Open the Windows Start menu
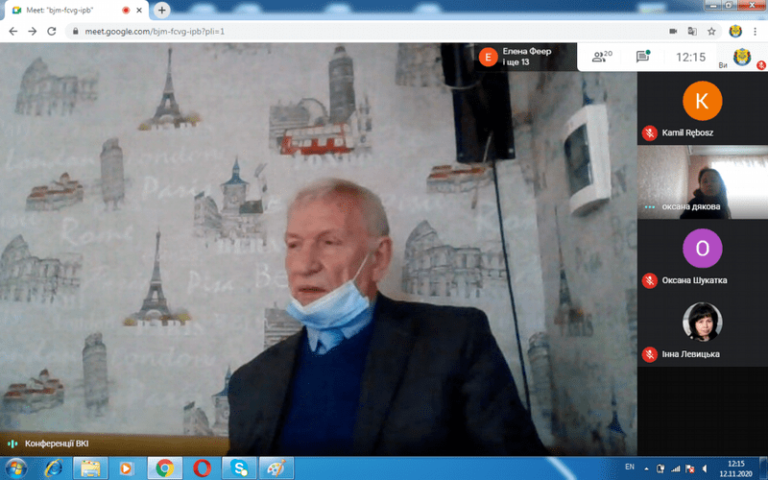This screenshot has width=768, height=480. point(16,467)
